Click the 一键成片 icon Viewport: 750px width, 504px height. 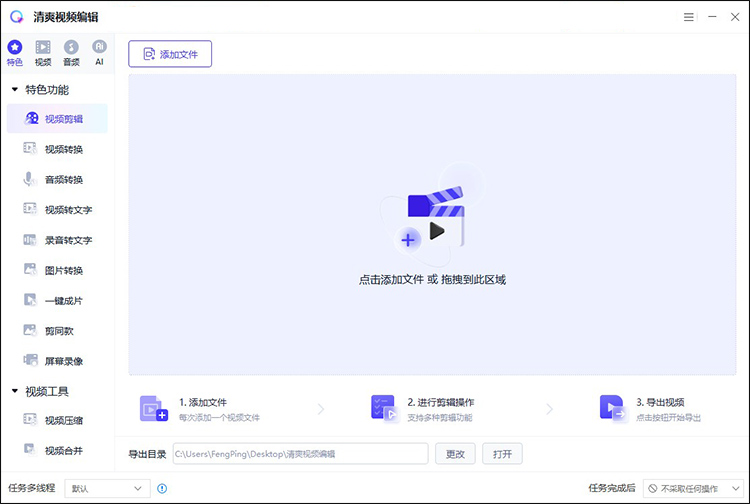coord(30,299)
